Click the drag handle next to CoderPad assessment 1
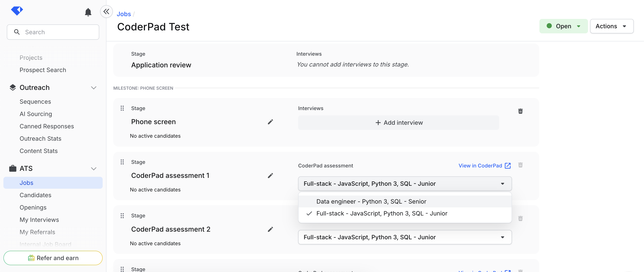Image resolution: width=644 pixels, height=272 pixels. tap(122, 162)
